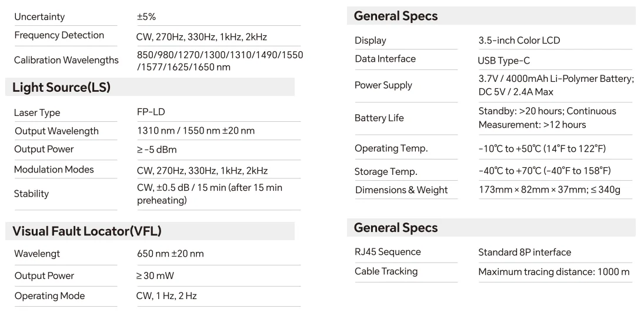Select the Operating Mode value CW, 1 Hz, 2 Hz

coord(166,296)
